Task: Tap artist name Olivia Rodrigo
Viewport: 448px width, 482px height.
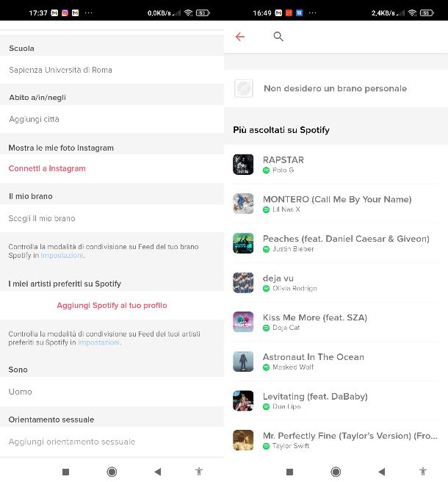Action: pos(295,288)
